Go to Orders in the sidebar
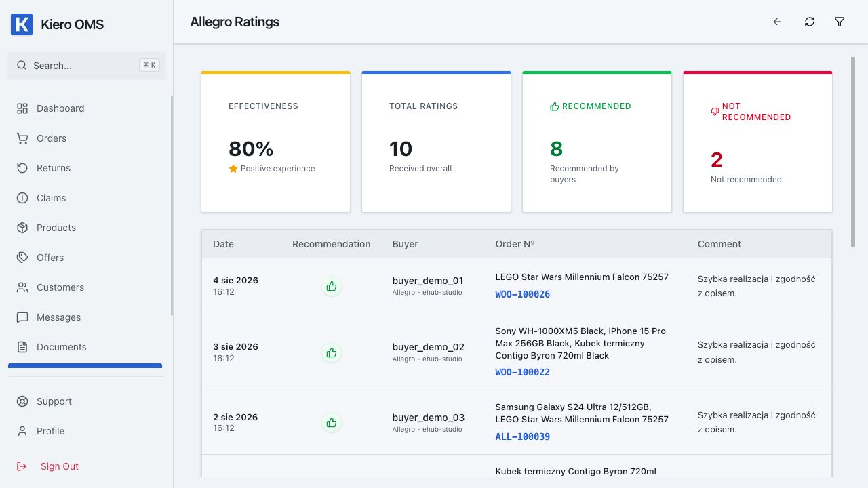The height and width of the screenshot is (488, 868). (85, 138)
